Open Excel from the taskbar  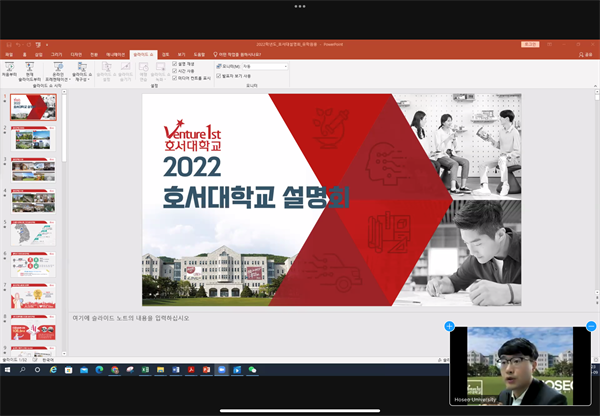(146, 370)
